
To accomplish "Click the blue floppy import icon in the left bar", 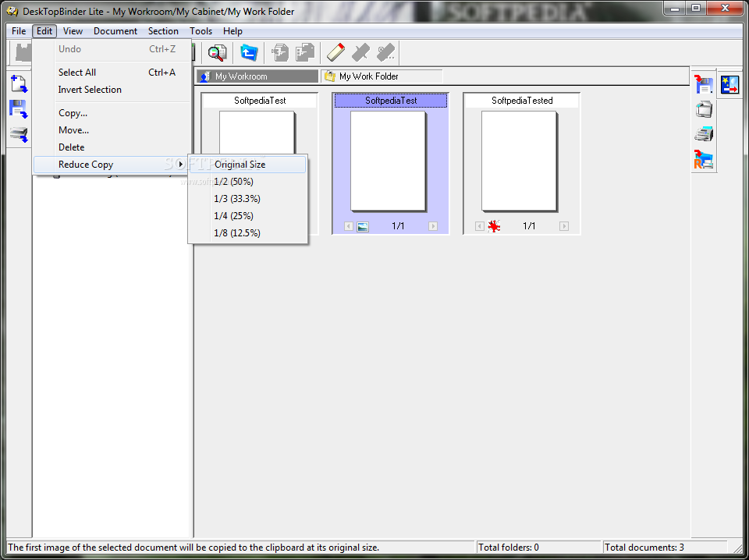I will tap(19, 109).
